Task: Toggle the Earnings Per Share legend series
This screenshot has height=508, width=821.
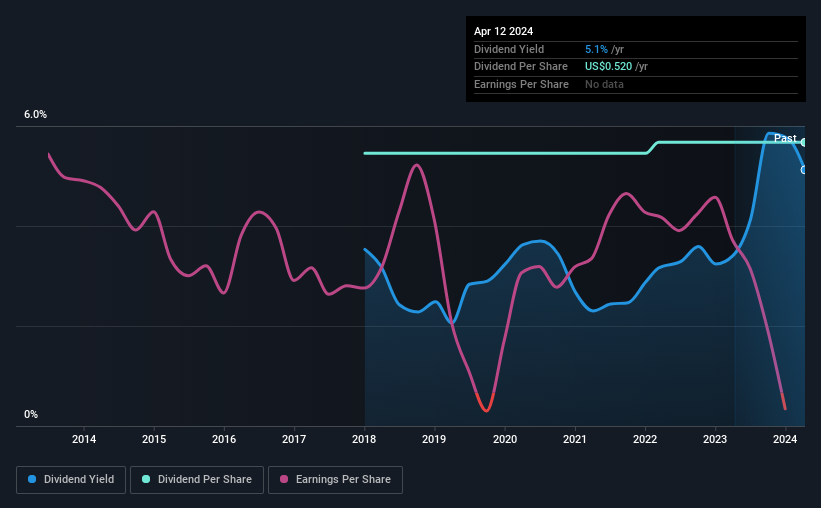Action: 335,480
